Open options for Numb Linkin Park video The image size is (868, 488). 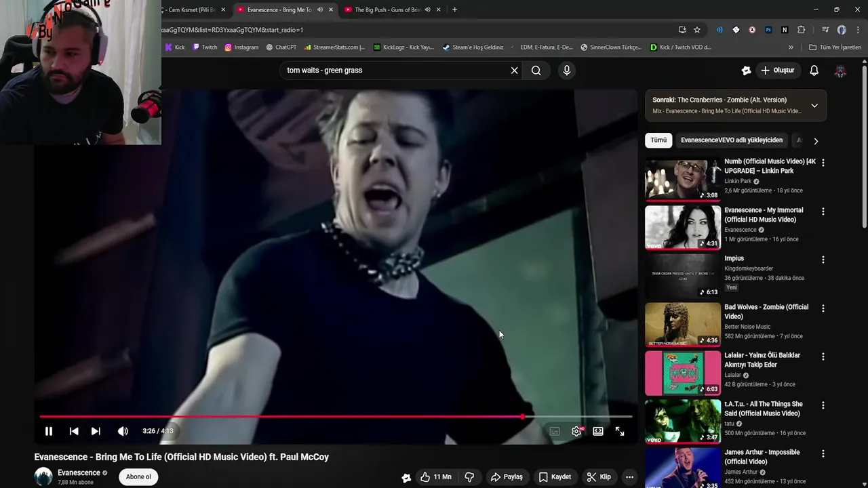pyautogui.click(x=823, y=163)
